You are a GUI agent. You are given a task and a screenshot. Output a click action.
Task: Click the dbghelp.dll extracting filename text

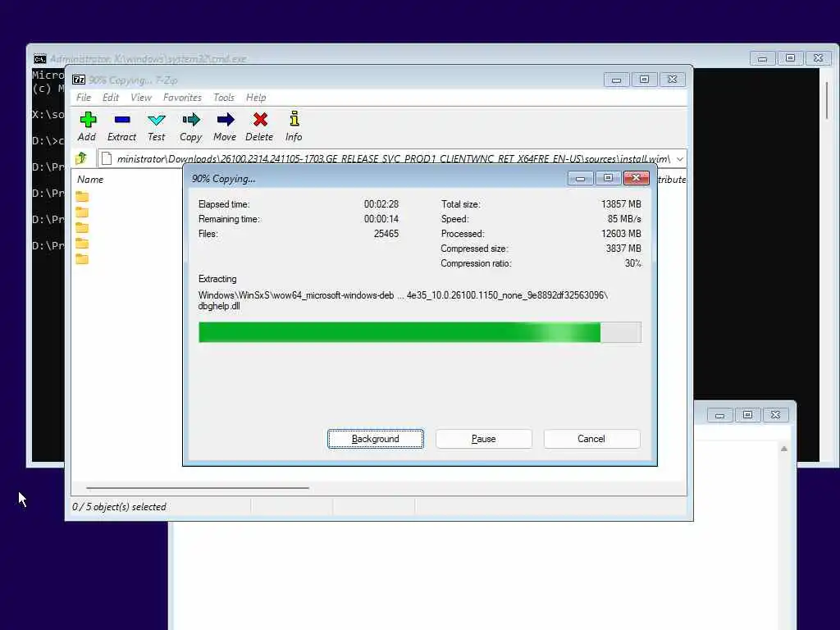click(219, 307)
